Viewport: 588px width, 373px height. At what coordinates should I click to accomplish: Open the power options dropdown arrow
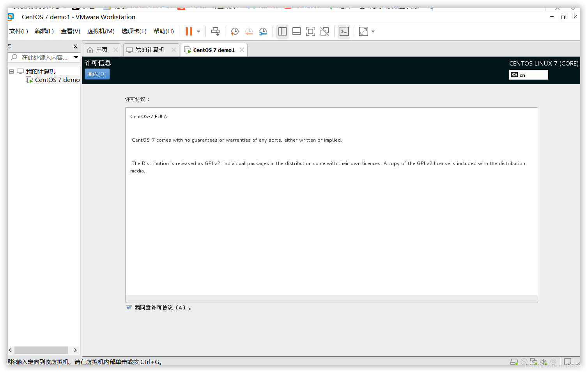pos(198,32)
